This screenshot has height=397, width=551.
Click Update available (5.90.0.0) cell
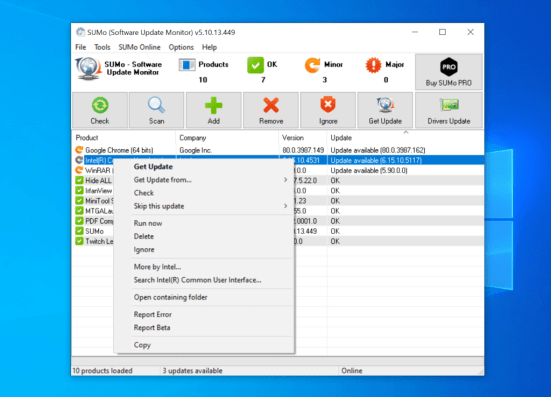click(x=369, y=170)
